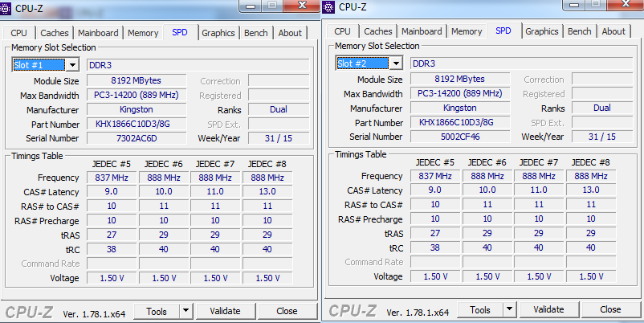Screen dimensions: 644x323
Task: Click Module Size 8192 MBytes in right window
Action: [x=460, y=79]
